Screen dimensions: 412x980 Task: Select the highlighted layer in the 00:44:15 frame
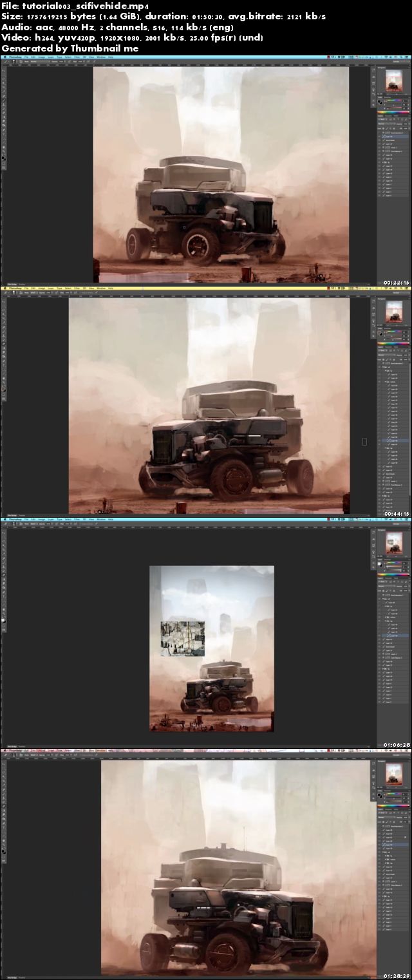point(395,440)
